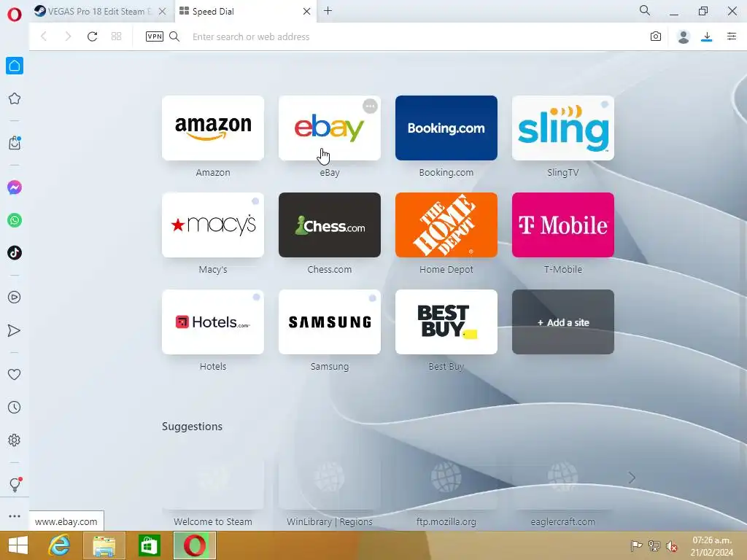Toggle the VPN badge in address bar
This screenshot has width=747, height=560.
[x=155, y=36]
